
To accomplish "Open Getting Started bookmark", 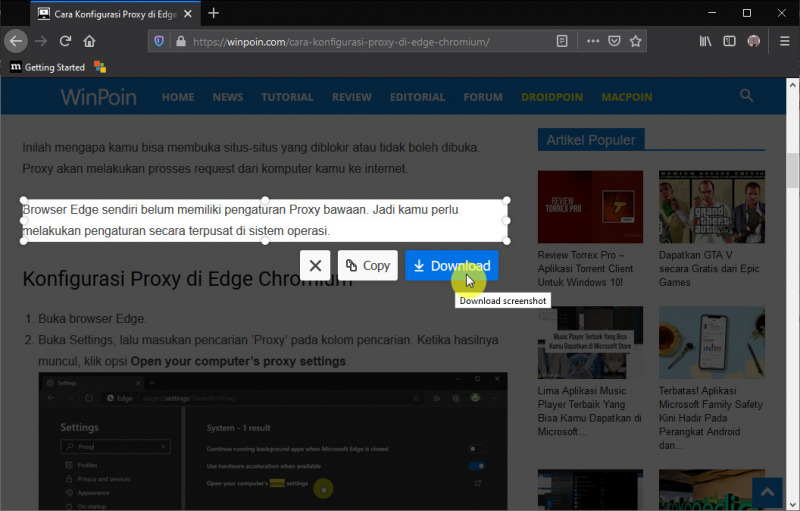I will point(48,67).
